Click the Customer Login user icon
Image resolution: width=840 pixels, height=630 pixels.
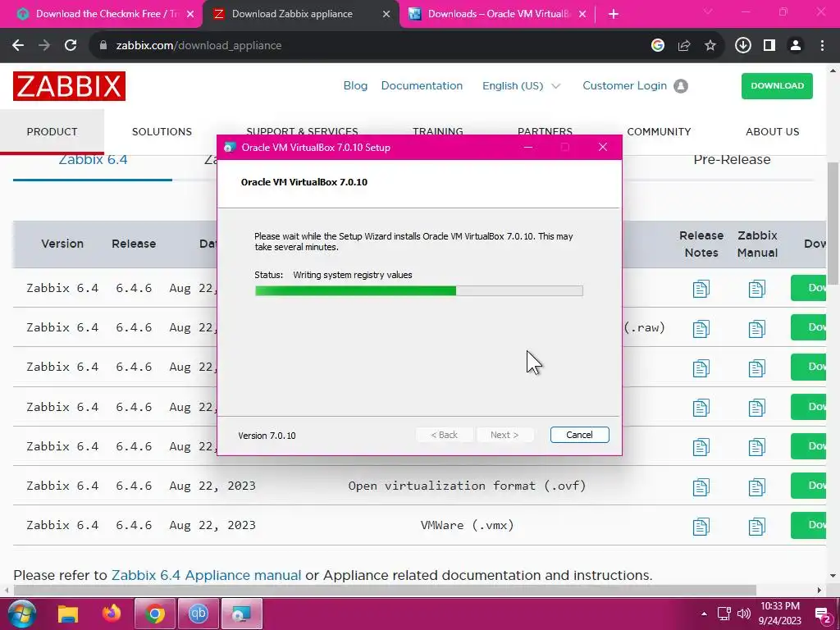click(x=681, y=85)
